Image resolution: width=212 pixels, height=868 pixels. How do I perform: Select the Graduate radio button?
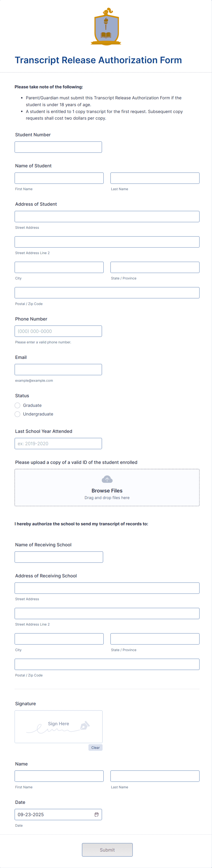click(17, 405)
